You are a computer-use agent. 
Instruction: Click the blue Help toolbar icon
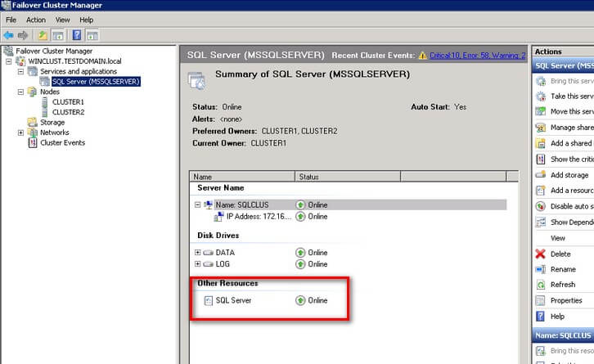point(76,35)
